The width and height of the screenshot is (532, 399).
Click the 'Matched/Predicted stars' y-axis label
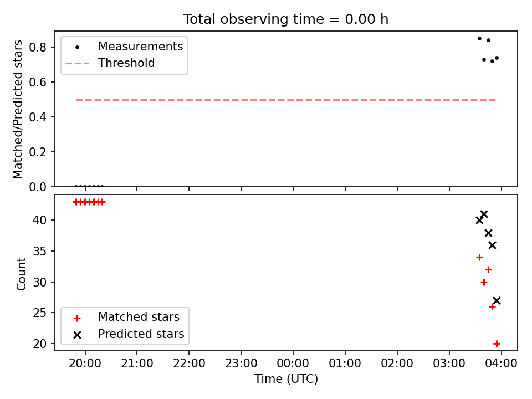click(18, 109)
